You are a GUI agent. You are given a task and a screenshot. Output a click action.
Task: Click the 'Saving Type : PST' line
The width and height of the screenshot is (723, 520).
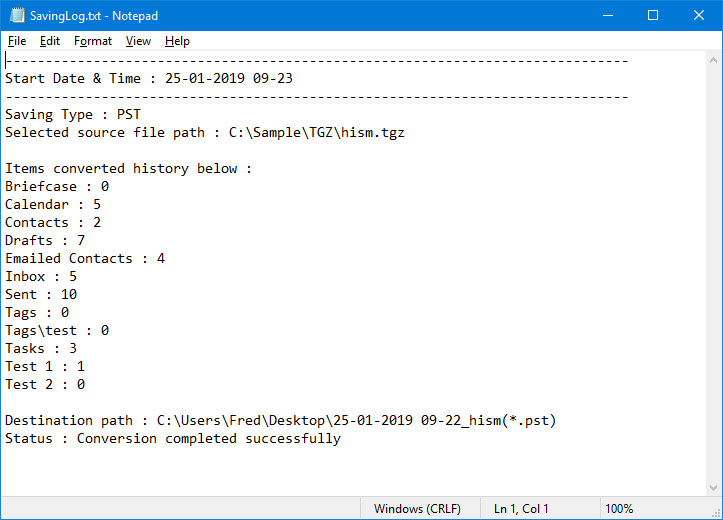tap(73, 114)
